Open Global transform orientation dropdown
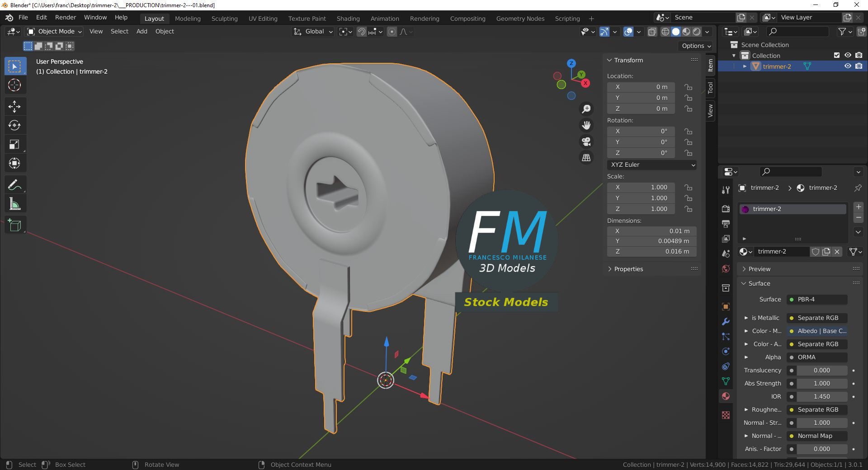The height and width of the screenshot is (470, 868). point(313,32)
